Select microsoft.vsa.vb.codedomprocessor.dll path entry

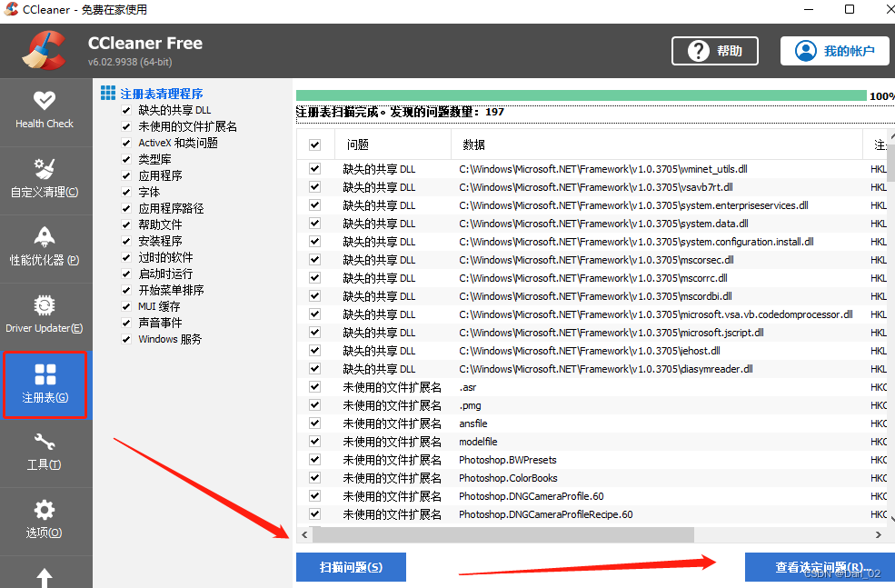[x=656, y=314]
